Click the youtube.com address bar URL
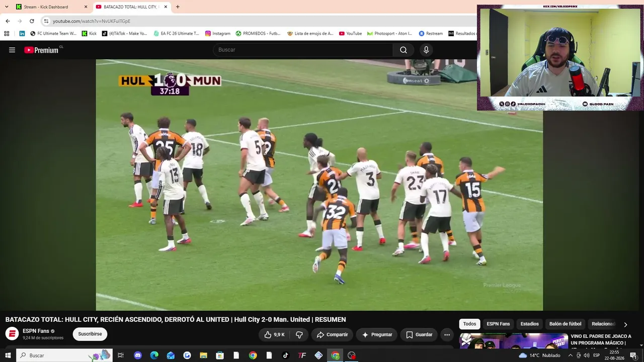The height and width of the screenshot is (362, 644). pos(92,21)
